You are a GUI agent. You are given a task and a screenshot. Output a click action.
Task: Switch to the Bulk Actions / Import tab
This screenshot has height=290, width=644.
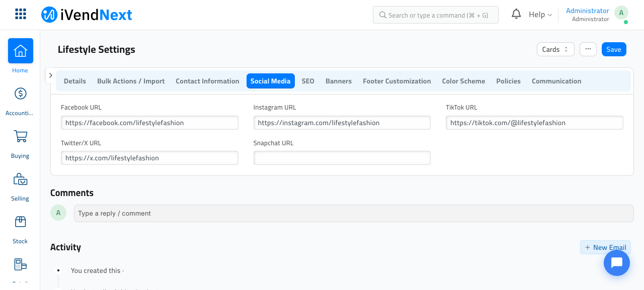click(x=131, y=81)
